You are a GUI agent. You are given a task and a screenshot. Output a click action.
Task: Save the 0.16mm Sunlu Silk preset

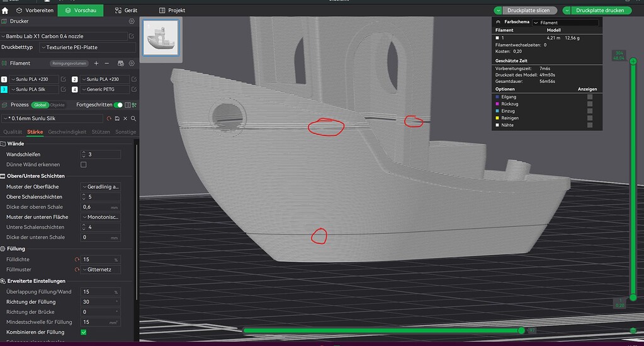(117, 118)
